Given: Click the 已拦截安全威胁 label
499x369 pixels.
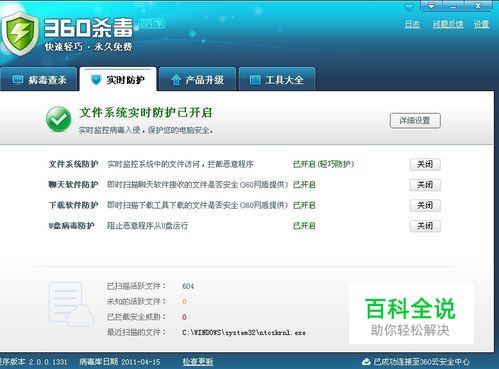Looking at the screenshot, I should pyautogui.click(x=136, y=317).
